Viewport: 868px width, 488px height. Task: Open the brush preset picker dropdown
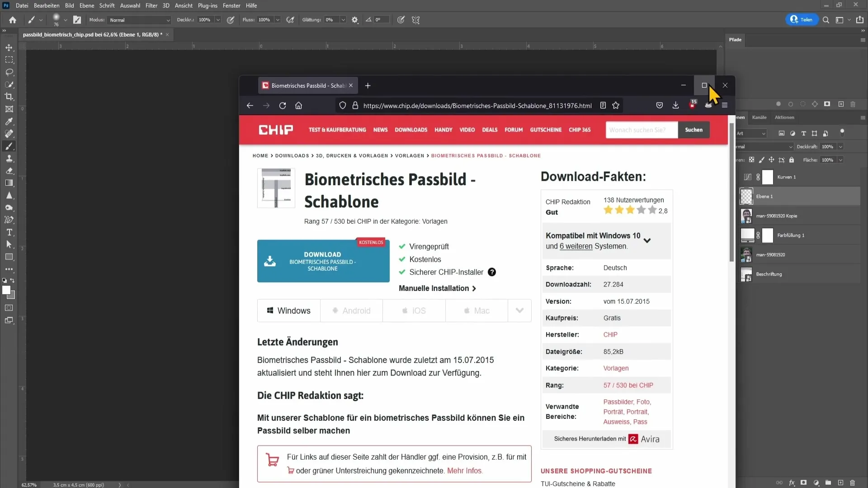pos(66,20)
